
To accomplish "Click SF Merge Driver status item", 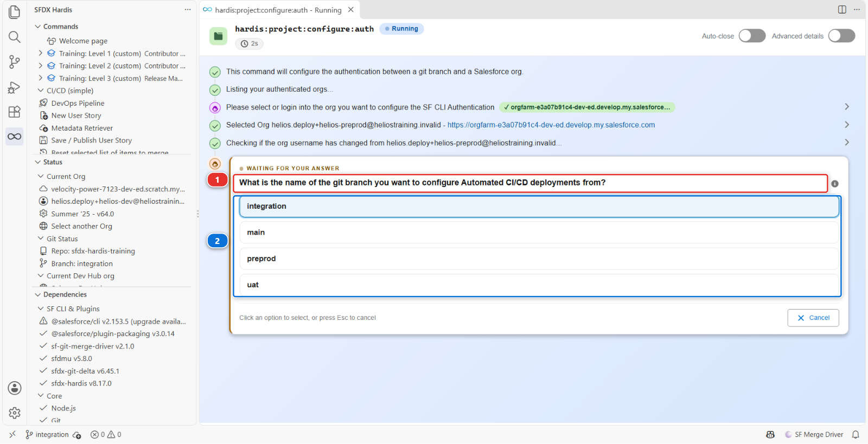I will tap(814, 435).
